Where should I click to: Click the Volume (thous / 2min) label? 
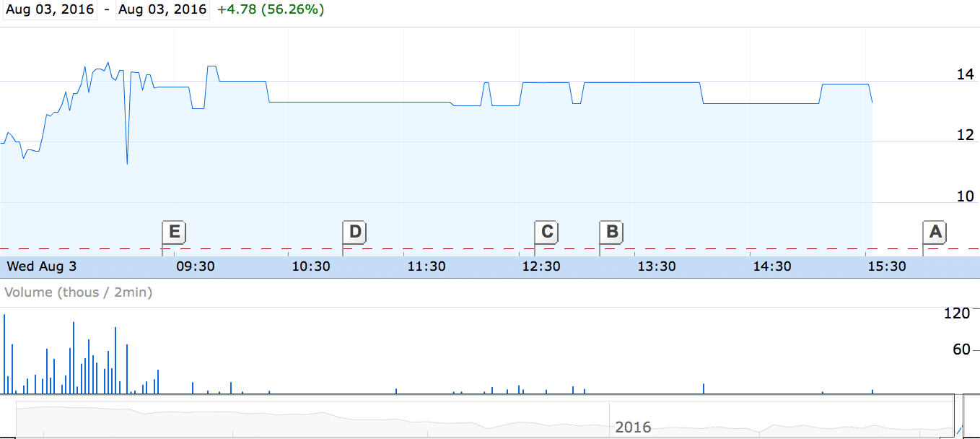(79, 292)
